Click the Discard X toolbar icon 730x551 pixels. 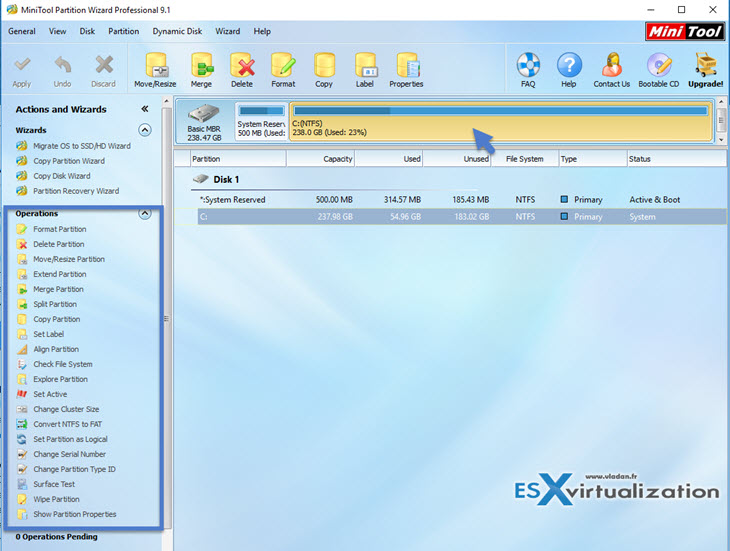pyautogui.click(x=103, y=71)
